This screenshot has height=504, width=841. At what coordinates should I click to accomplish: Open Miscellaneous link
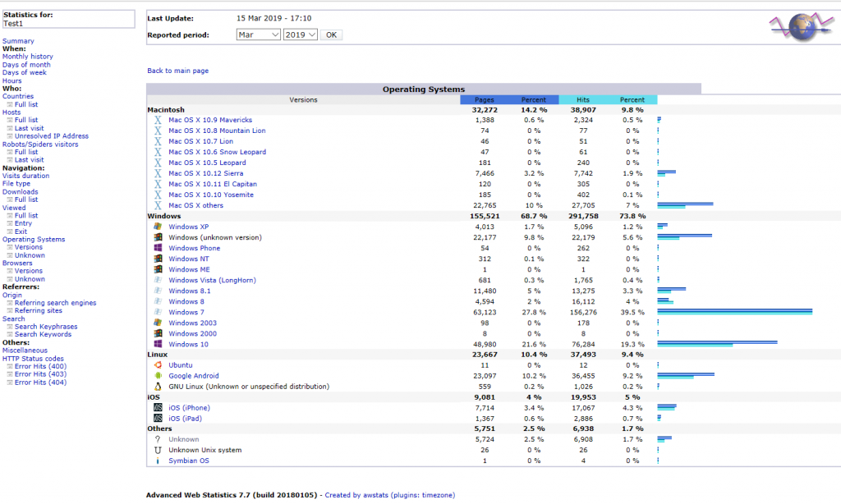(25, 351)
